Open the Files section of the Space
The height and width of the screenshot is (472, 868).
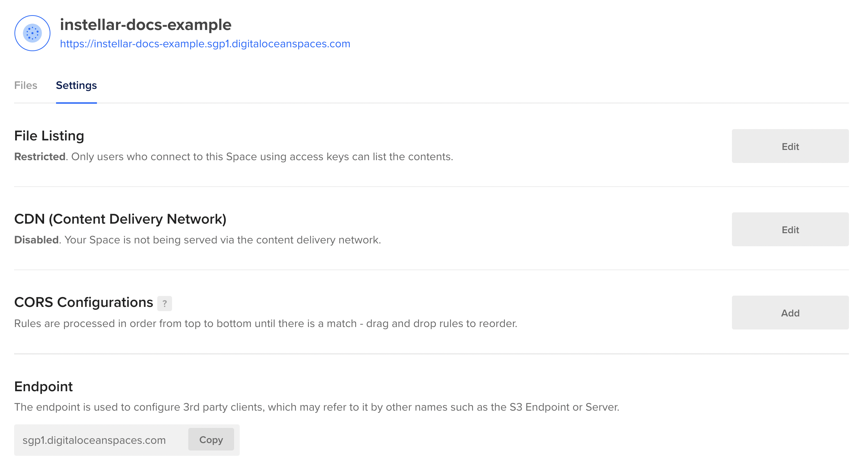click(x=26, y=85)
